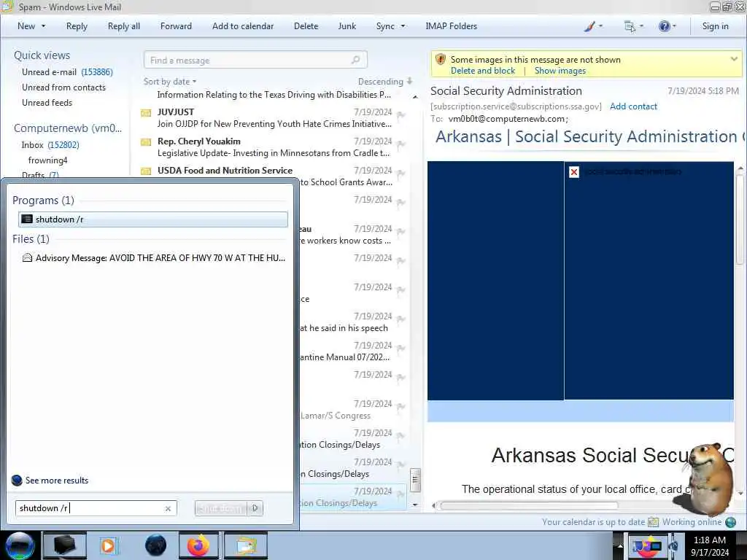The width and height of the screenshot is (747, 560).
Task: Click Reply in the toolbar
Action: tap(77, 26)
